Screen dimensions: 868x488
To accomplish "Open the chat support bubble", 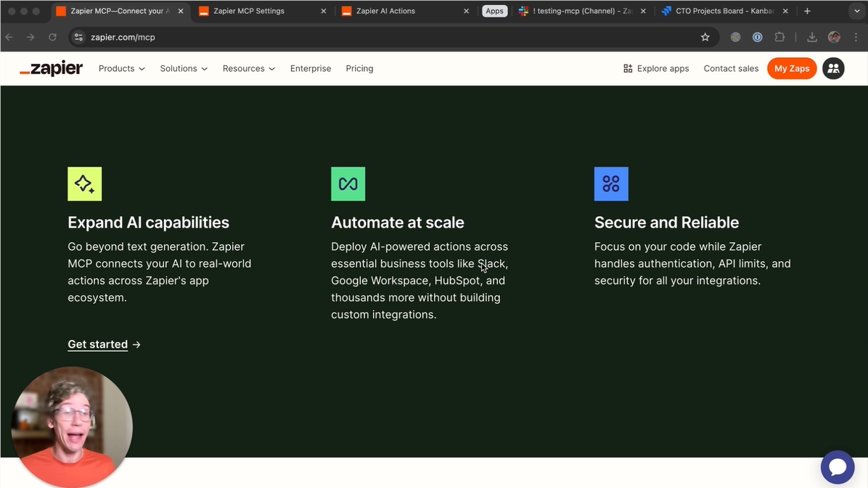I will click(x=837, y=468).
